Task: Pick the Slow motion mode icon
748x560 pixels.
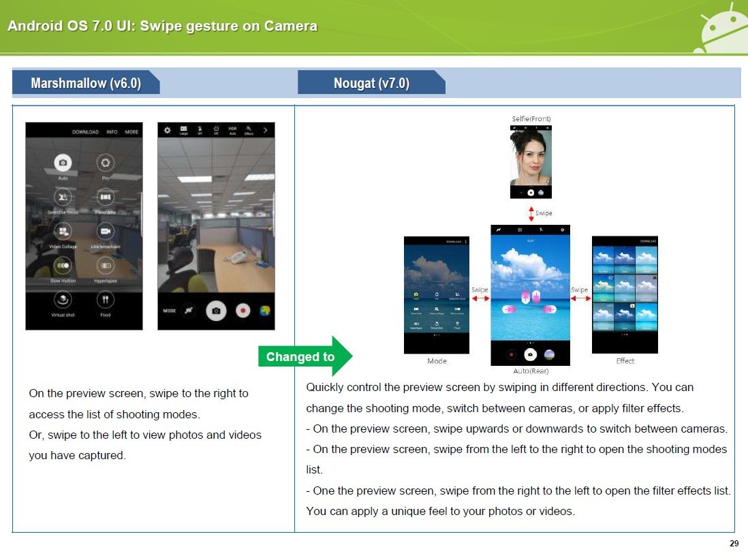Action: click(63, 266)
